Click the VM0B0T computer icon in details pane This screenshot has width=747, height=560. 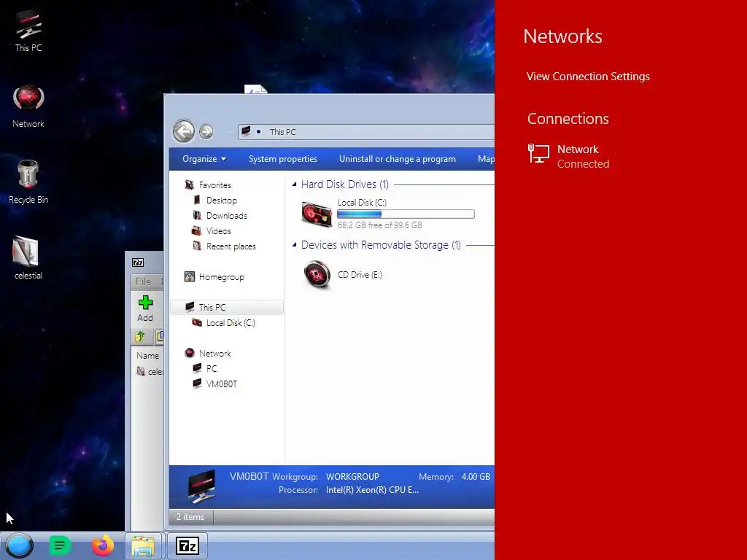(201, 486)
